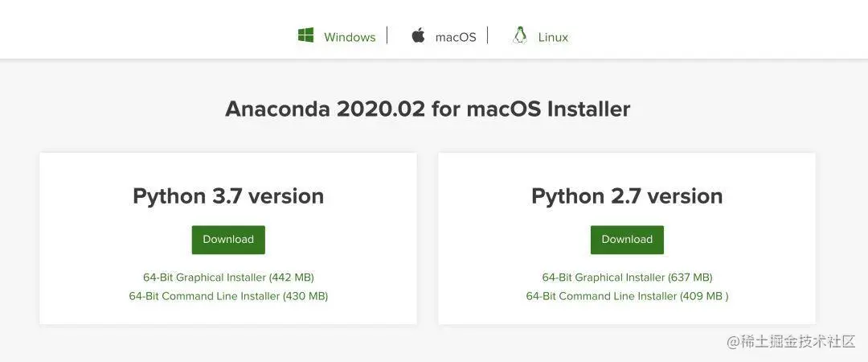Open 64-Bit Graphical Installer (637 MB) link
The width and height of the screenshot is (868, 362).
tap(627, 278)
